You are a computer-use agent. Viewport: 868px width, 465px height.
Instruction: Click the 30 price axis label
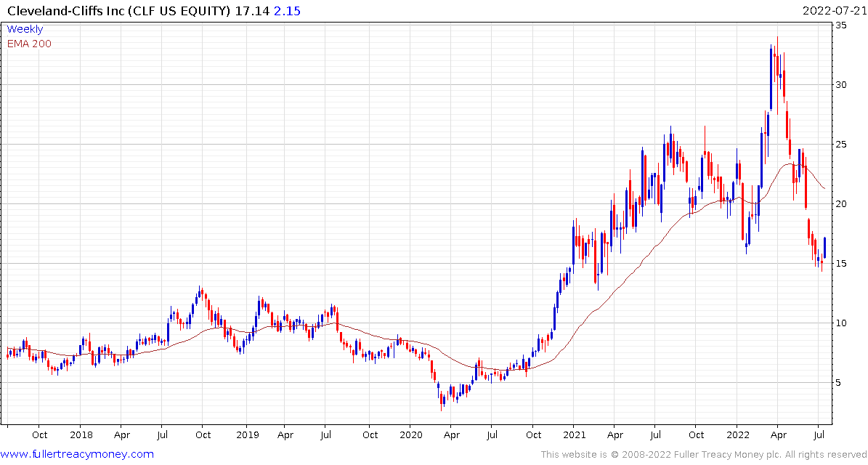(x=841, y=85)
